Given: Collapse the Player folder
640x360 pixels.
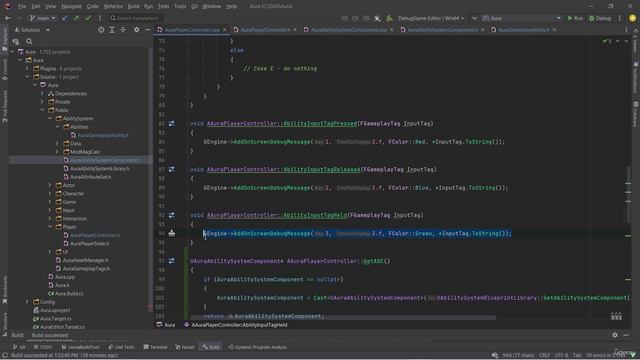Looking at the screenshot, I should click(50, 227).
